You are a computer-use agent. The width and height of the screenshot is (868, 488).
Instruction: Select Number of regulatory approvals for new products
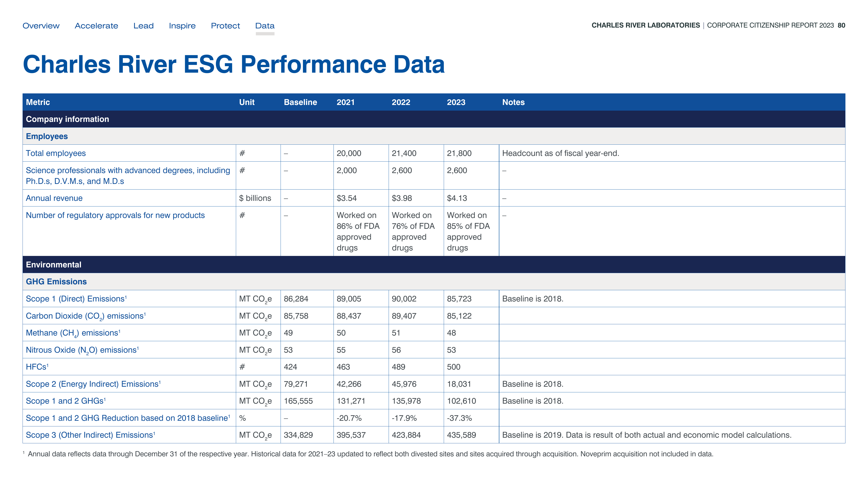115,215
